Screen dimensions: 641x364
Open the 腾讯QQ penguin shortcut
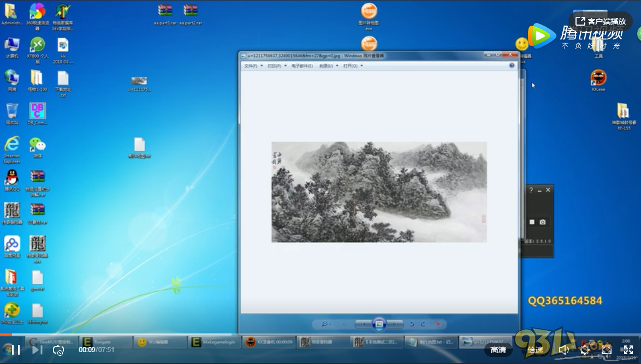(x=11, y=181)
